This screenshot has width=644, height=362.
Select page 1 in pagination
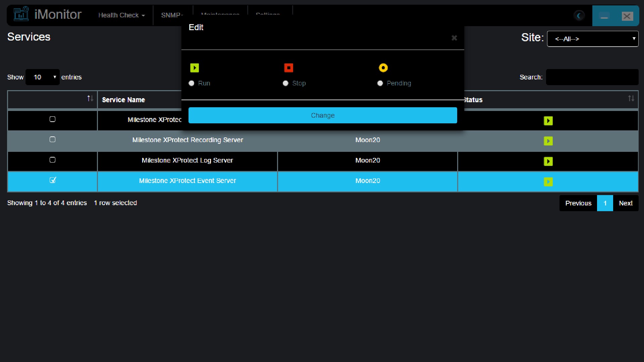point(605,203)
